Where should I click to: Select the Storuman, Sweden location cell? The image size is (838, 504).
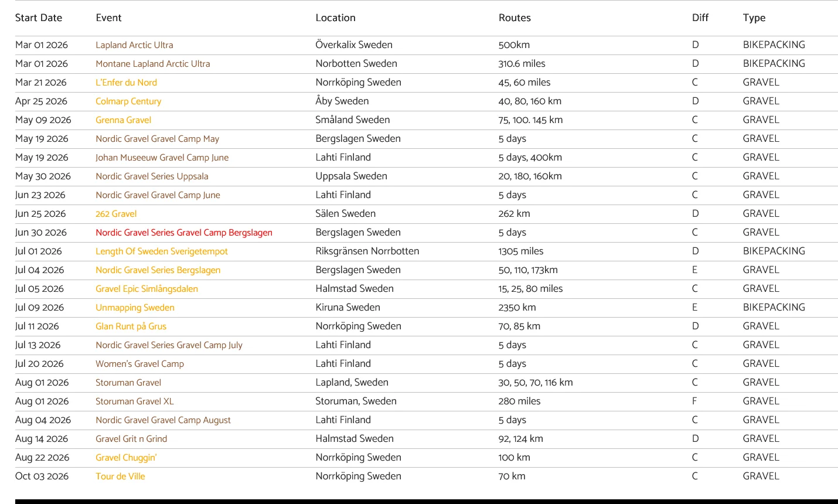coord(356,401)
